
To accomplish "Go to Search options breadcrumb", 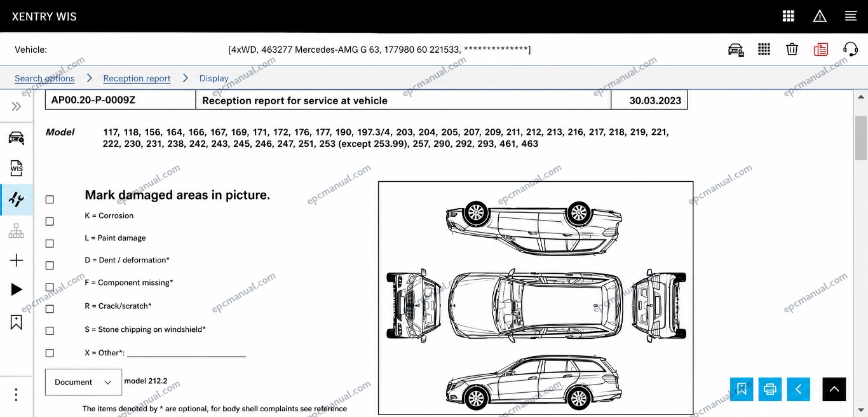I will pyautogui.click(x=44, y=78).
